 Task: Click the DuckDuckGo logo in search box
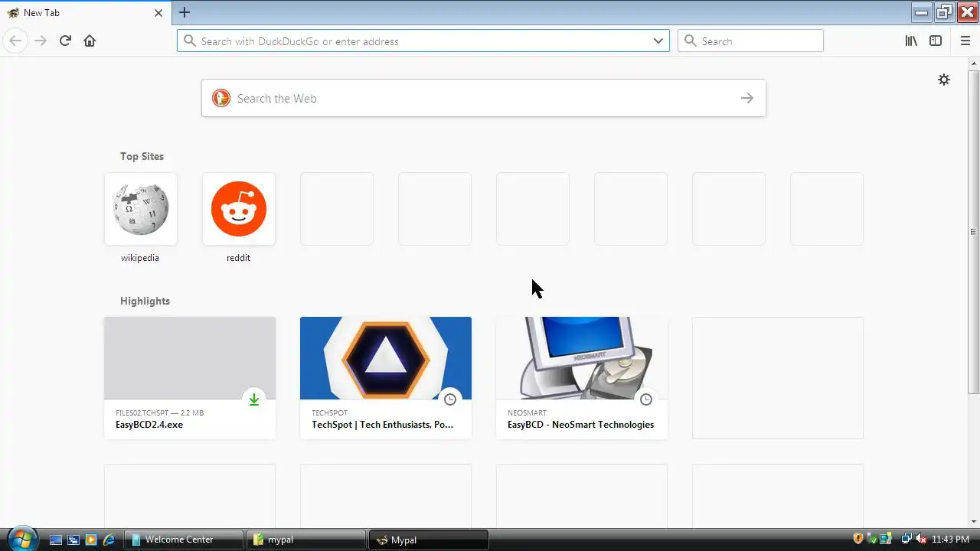[221, 98]
